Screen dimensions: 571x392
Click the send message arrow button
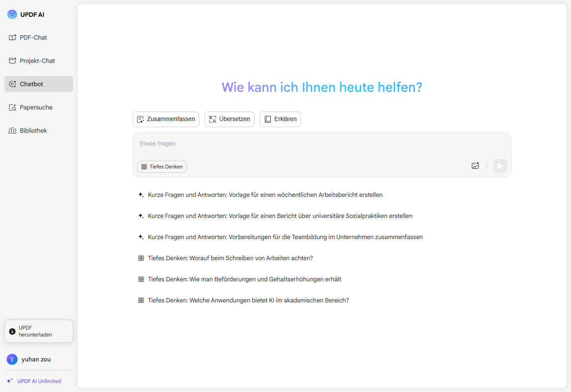click(500, 166)
